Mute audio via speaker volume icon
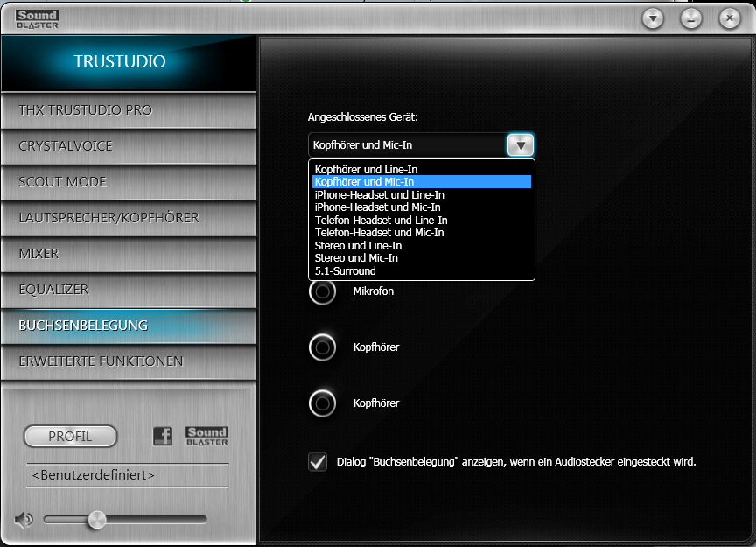The width and height of the screenshot is (756, 547). (23, 520)
